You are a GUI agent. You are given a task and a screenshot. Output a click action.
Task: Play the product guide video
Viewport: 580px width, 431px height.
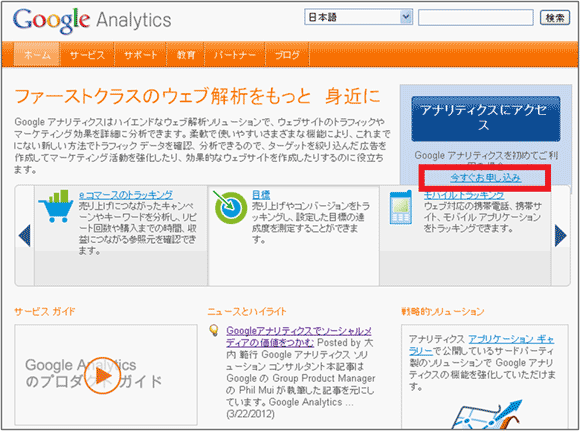tap(102, 376)
